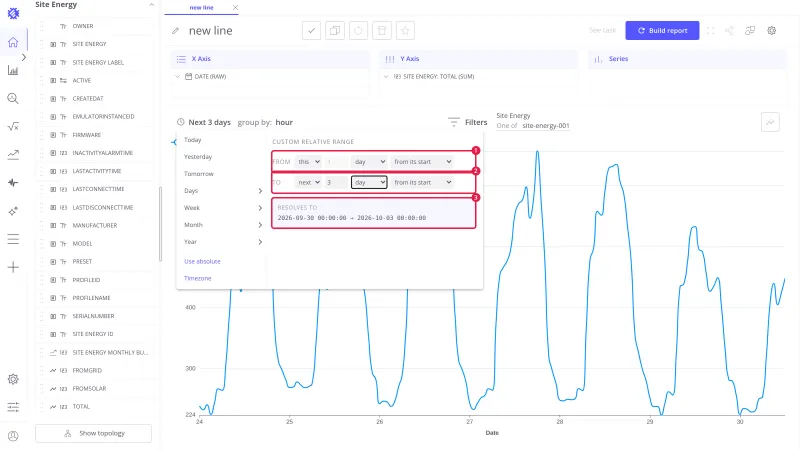Click the duplicate report icon
Image resolution: width=800 pixels, height=450 pixels.
point(335,31)
